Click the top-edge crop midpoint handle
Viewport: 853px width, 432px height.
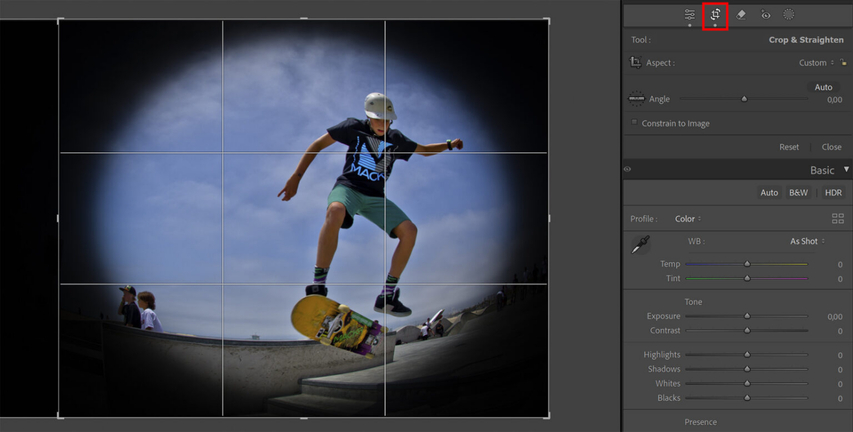pos(304,19)
